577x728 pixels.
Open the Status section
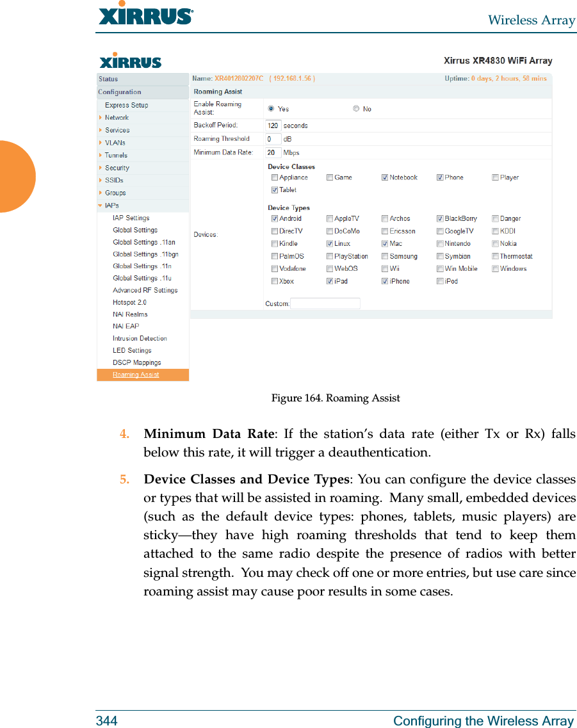coord(143,79)
